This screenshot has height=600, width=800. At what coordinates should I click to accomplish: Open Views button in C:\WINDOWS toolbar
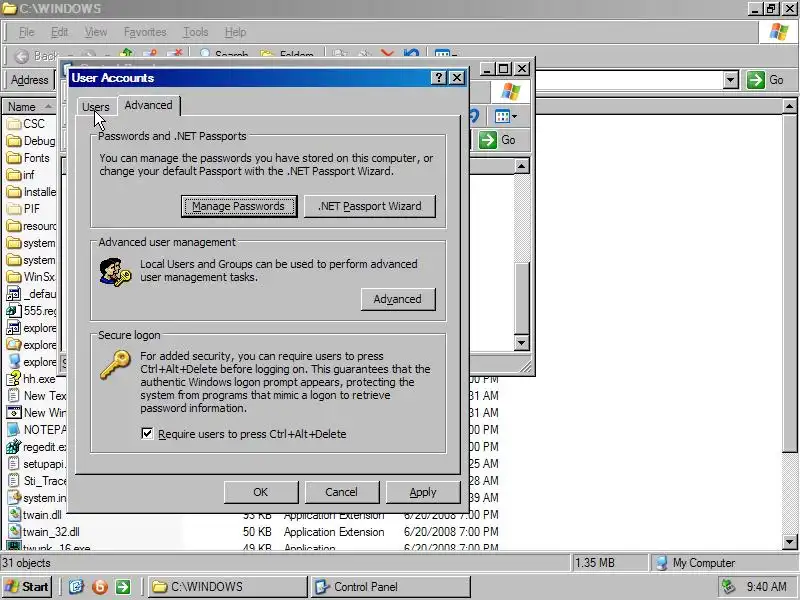[446, 53]
